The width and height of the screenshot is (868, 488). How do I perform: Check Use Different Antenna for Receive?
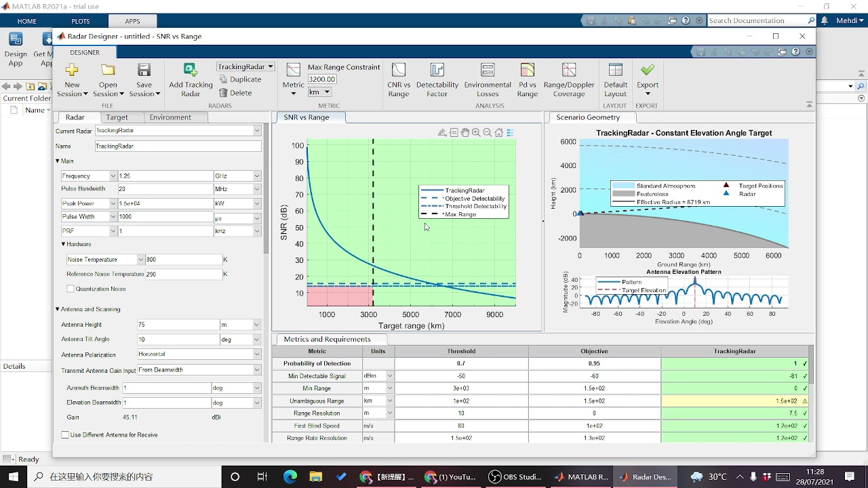point(65,435)
